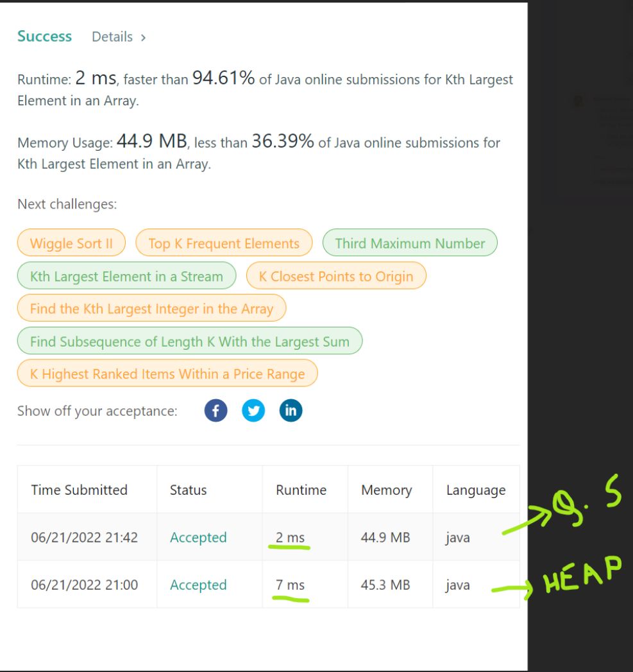
Task: Open K Highest Ranked Items challenge
Action: point(167,374)
